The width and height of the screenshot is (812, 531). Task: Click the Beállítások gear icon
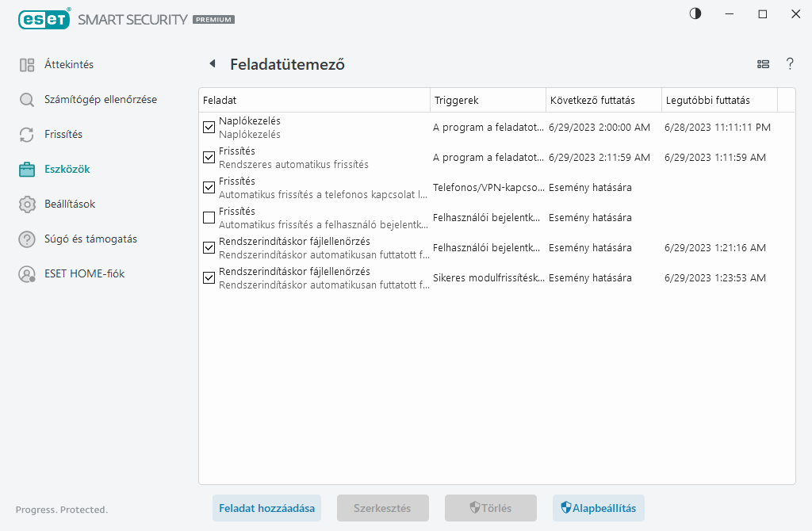coord(27,204)
